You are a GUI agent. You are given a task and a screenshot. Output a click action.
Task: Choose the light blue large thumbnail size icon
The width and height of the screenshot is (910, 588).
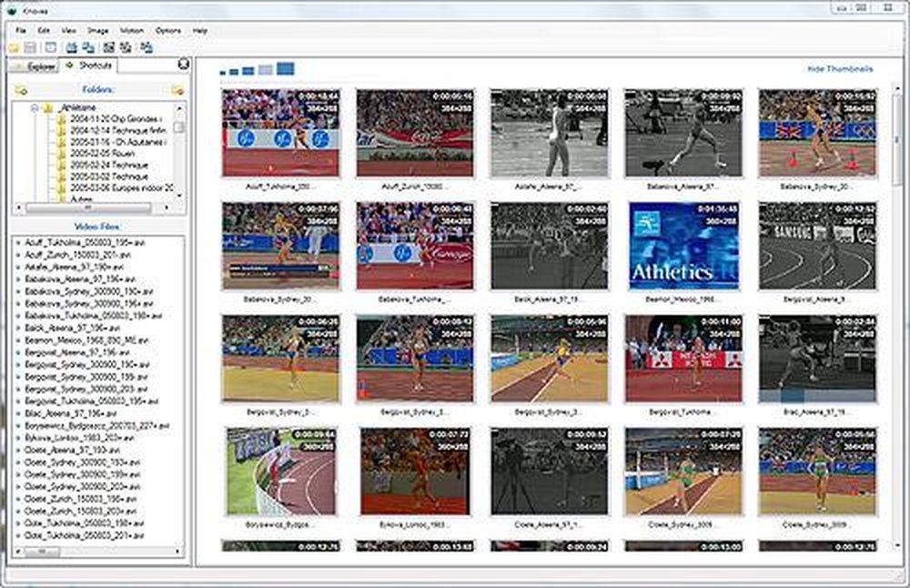pos(265,70)
